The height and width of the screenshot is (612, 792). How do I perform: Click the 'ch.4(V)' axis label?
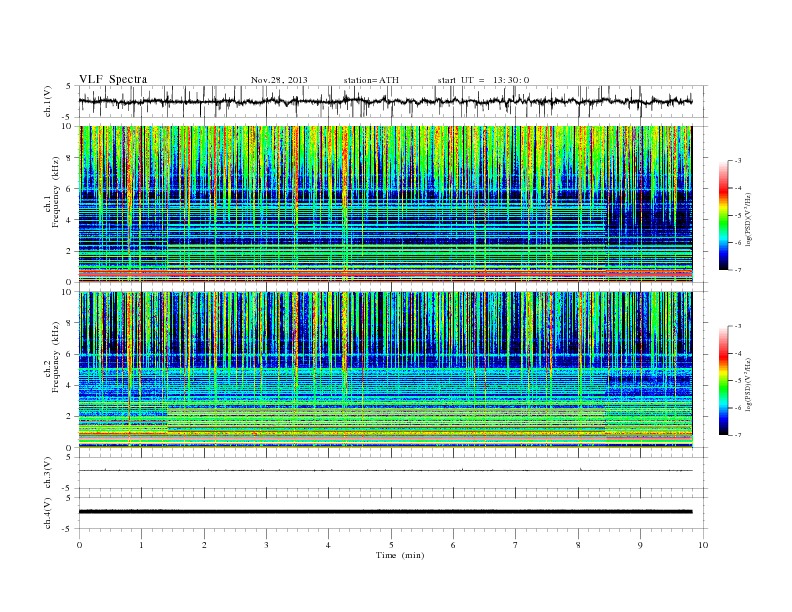pos(48,513)
